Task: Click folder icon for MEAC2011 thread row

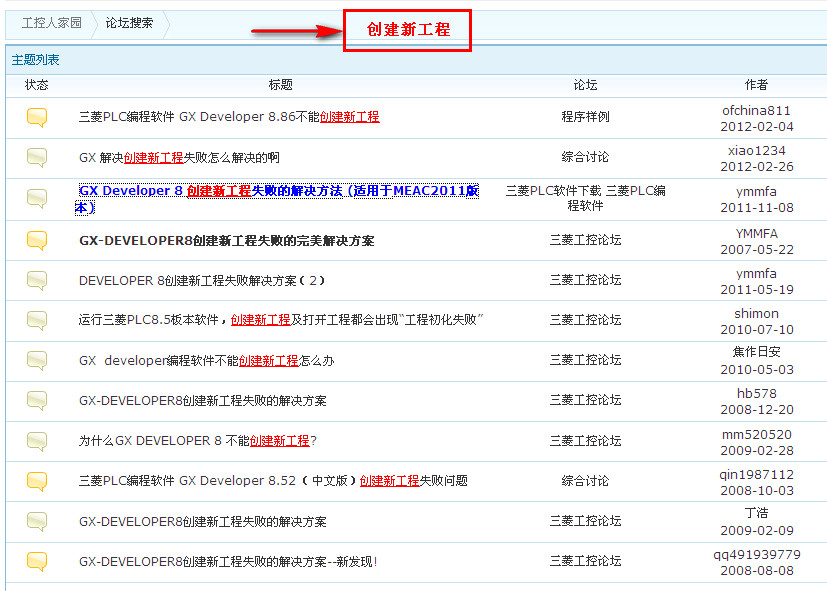Action: coord(36,197)
